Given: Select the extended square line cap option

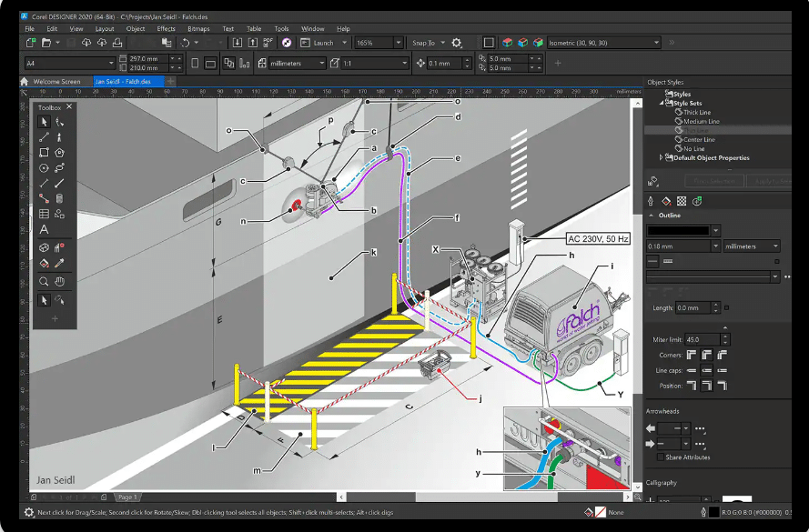Looking at the screenshot, I should tap(723, 370).
